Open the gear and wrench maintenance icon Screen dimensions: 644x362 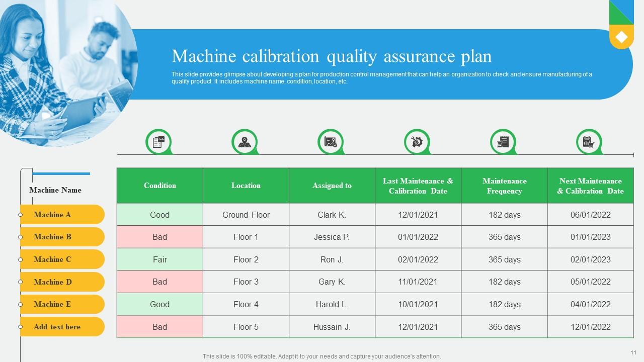[x=417, y=142]
